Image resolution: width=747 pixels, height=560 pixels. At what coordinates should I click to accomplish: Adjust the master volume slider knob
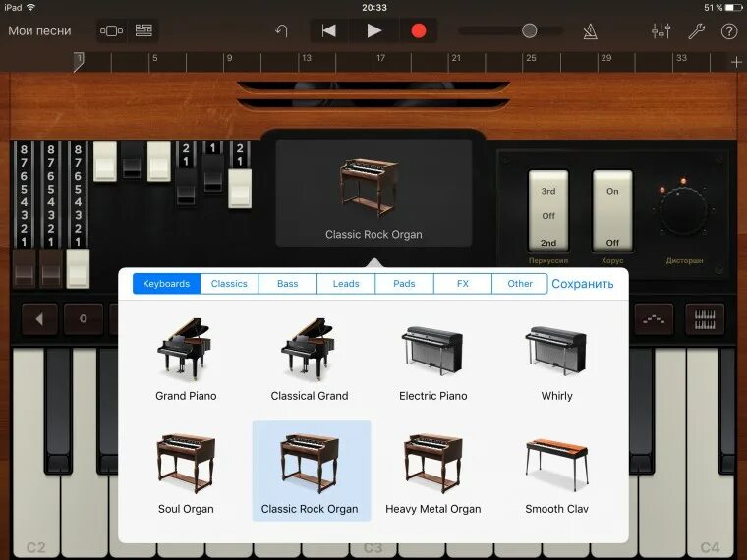pyautogui.click(x=529, y=31)
